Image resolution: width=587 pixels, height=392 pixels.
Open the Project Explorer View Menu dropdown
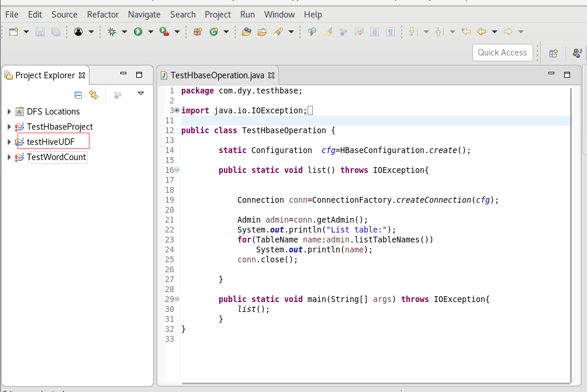[x=140, y=93]
